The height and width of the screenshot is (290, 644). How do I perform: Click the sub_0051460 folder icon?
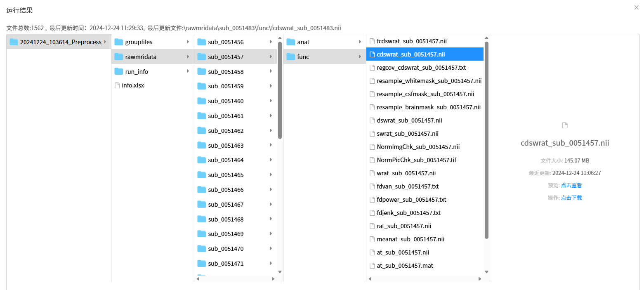(x=202, y=101)
